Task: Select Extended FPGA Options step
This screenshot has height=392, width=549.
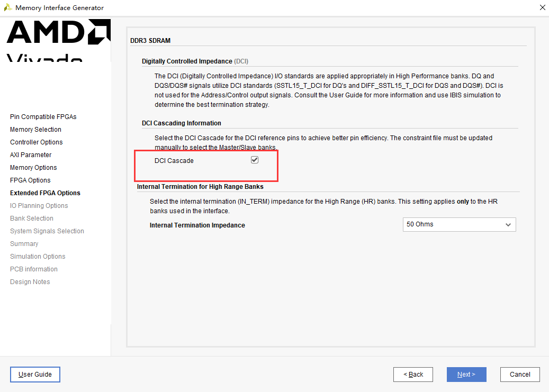Action: coord(45,193)
